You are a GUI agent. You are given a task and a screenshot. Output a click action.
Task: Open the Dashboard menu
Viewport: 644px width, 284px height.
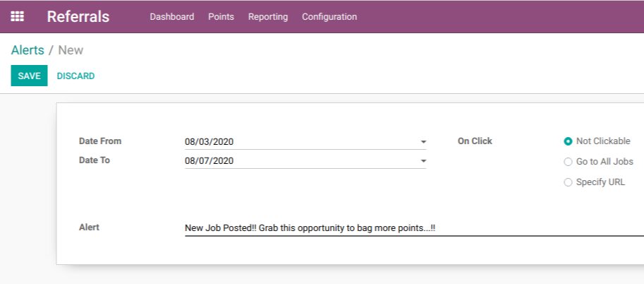click(x=171, y=17)
